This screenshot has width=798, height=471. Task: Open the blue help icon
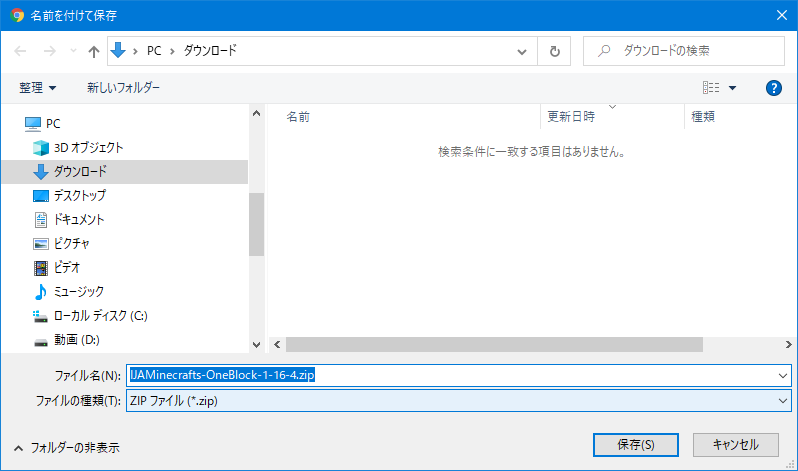click(x=774, y=88)
